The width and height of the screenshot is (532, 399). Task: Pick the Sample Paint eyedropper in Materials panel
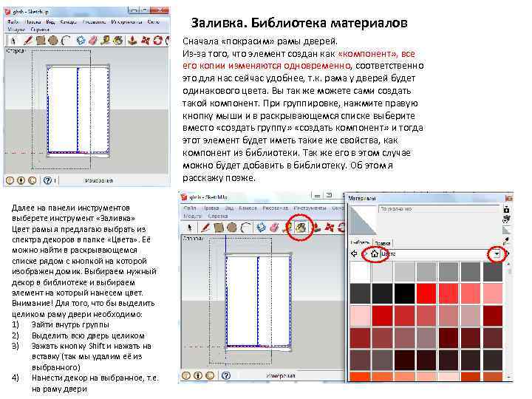[506, 241]
